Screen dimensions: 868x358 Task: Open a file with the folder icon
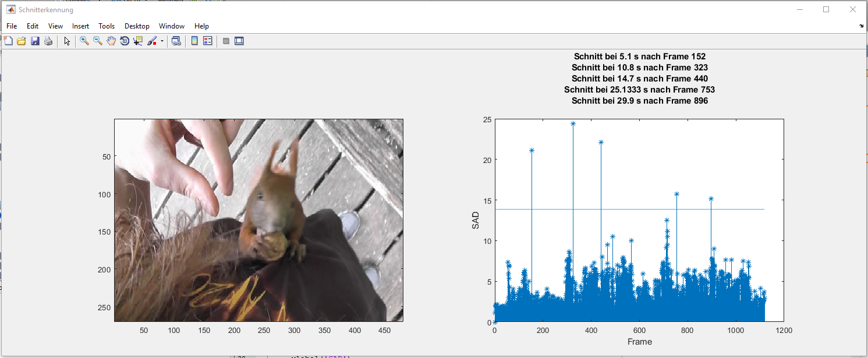coord(22,41)
